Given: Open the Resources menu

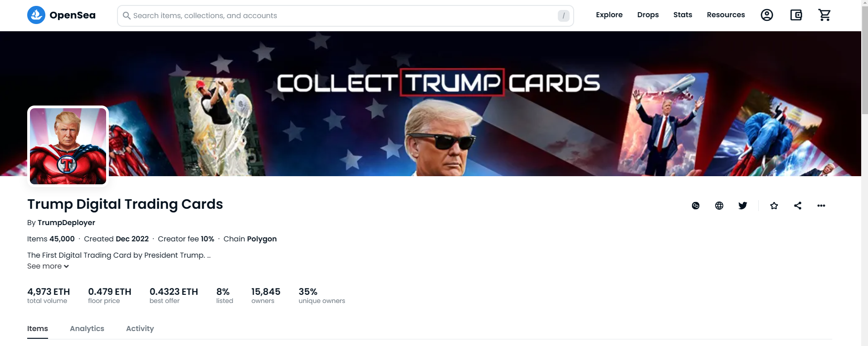Looking at the screenshot, I should (726, 15).
